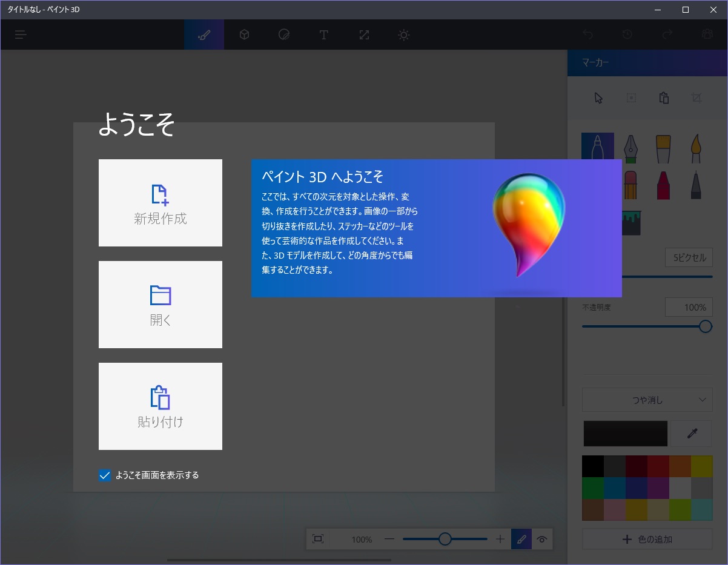
Task: Pick the orange palette swatch
Action: point(680,466)
